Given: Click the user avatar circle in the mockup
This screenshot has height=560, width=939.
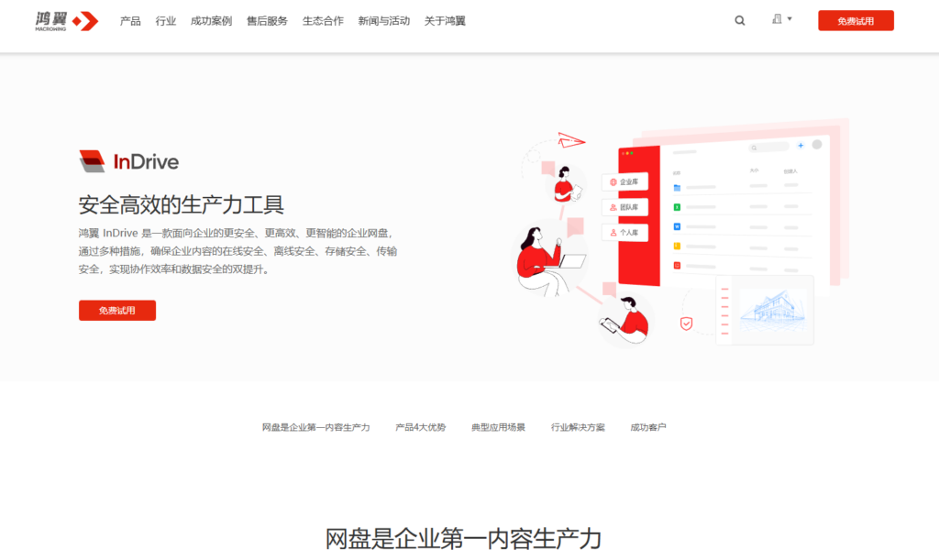Looking at the screenshot, I should tap(817, 145).
